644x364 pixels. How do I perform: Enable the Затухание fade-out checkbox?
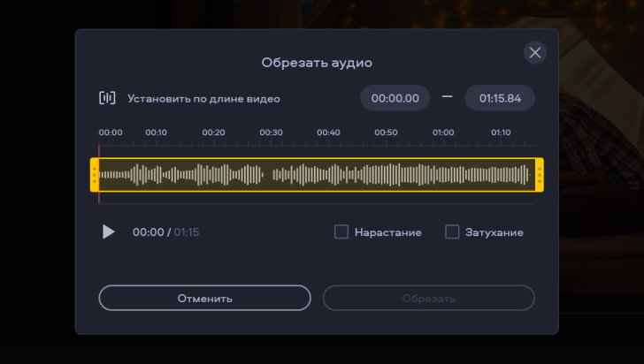pyautogui.click(x=452, y=232)
